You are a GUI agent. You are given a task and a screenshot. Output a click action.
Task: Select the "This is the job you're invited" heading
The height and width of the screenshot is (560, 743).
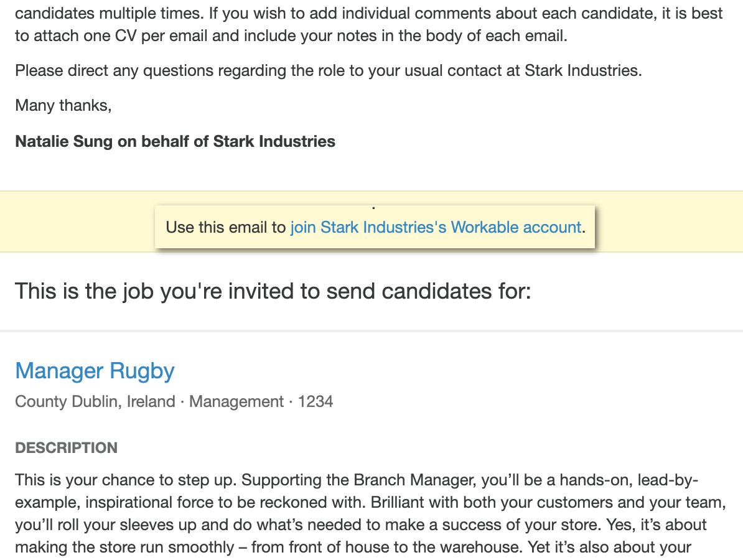point(273,291)
